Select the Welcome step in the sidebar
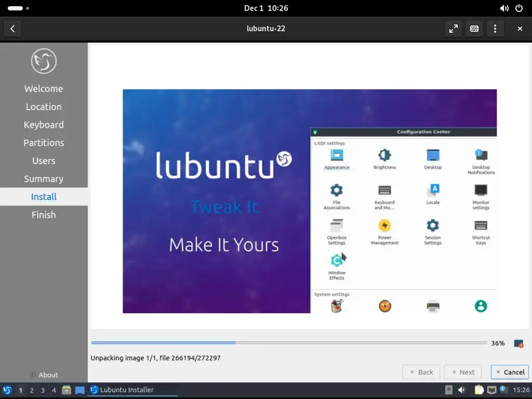This screenshot has height=399, width=532. [x=44, y=88]
